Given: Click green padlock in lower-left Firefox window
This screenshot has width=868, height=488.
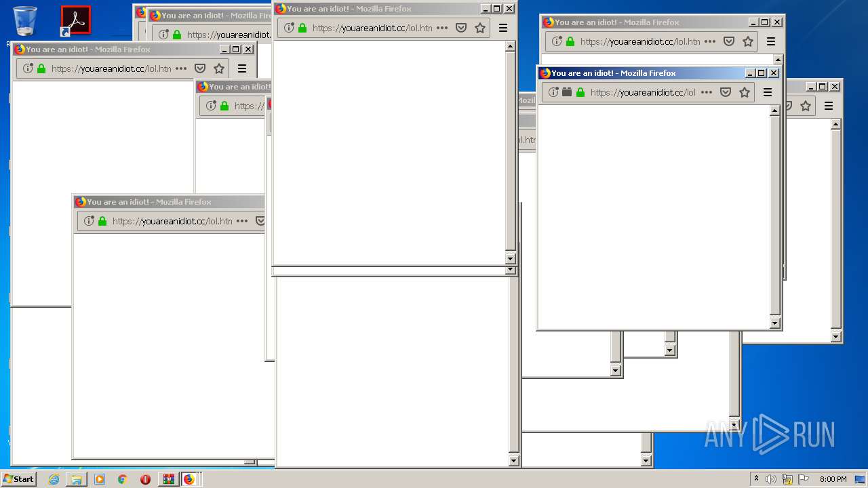Looking at the screenshot, I should click(x=102, y=221).
